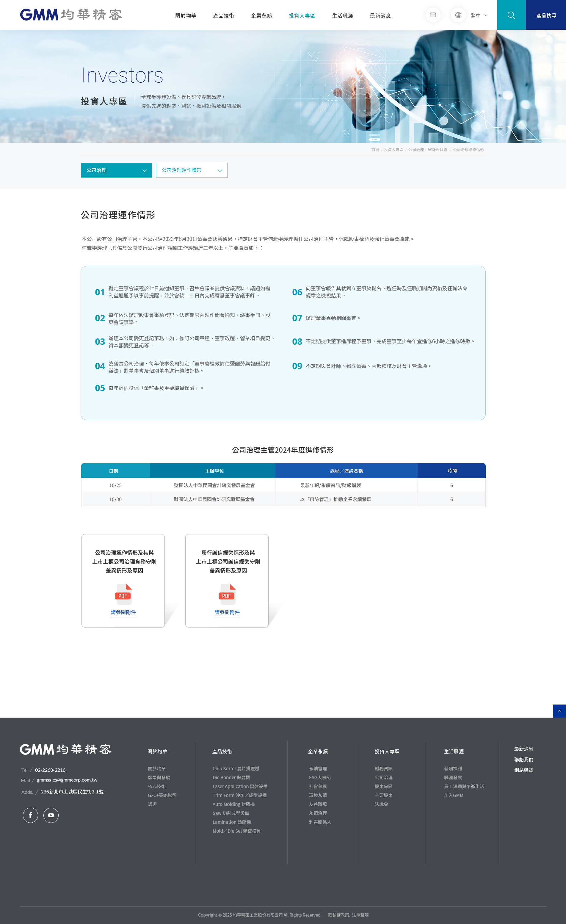Click the scroll-to-top arrow button
This screenshot has height=924, width=566.
pos(559,711)
